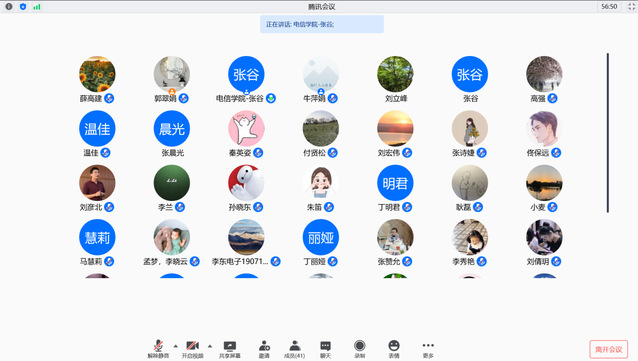Open the emoji reactions (表情) icon
The height and width of the screenshot is (361, 638).
tap(394, 349)
